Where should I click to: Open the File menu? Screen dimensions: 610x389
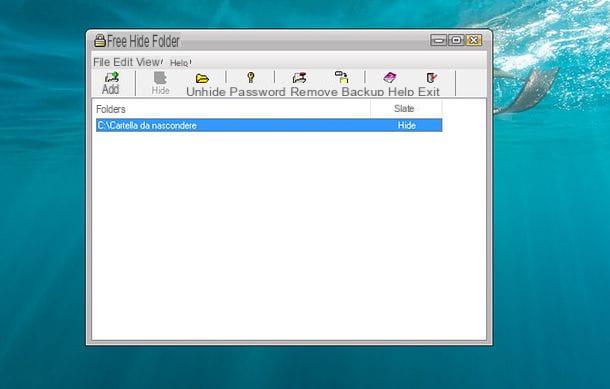click(102, 62)
